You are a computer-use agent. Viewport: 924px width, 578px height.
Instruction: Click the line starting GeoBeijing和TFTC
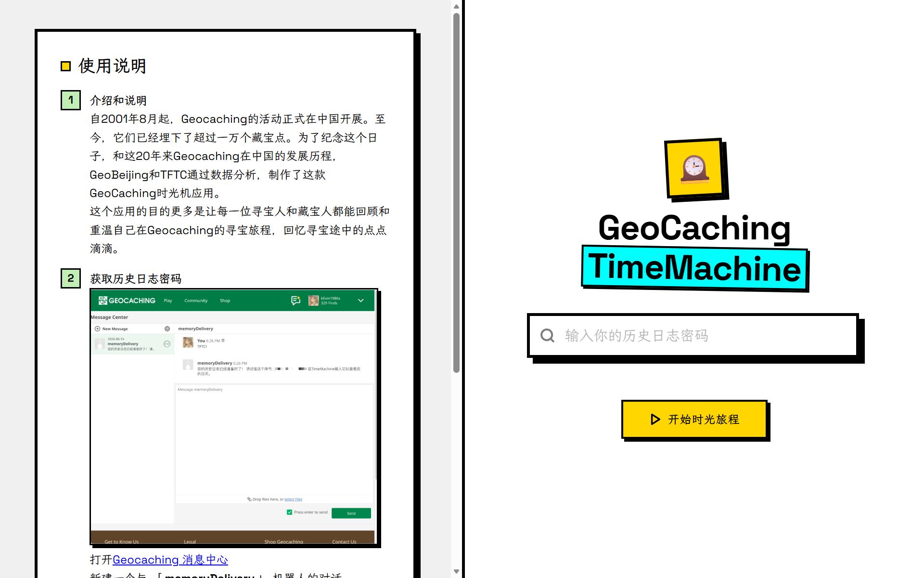click(x=208, y=174)
